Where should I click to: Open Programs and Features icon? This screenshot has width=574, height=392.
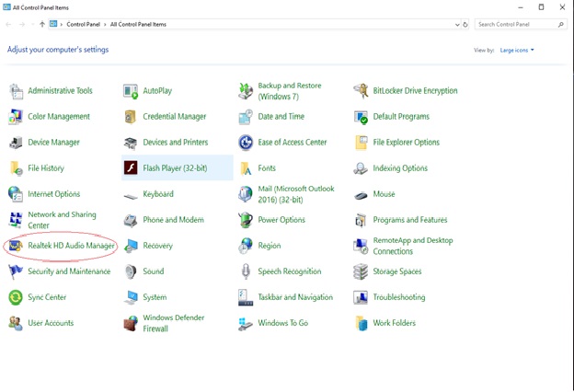click(x=361, y=220)
